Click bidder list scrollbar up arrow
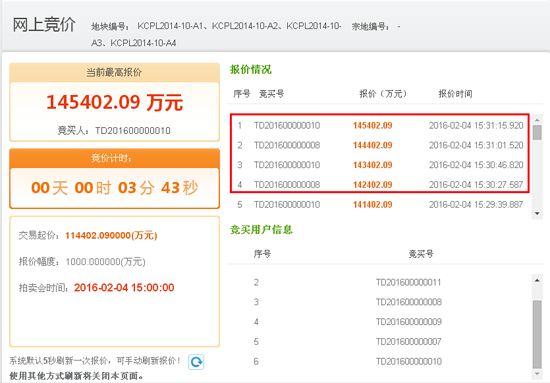This screenshot has width=550, height=383. [537, 280]
